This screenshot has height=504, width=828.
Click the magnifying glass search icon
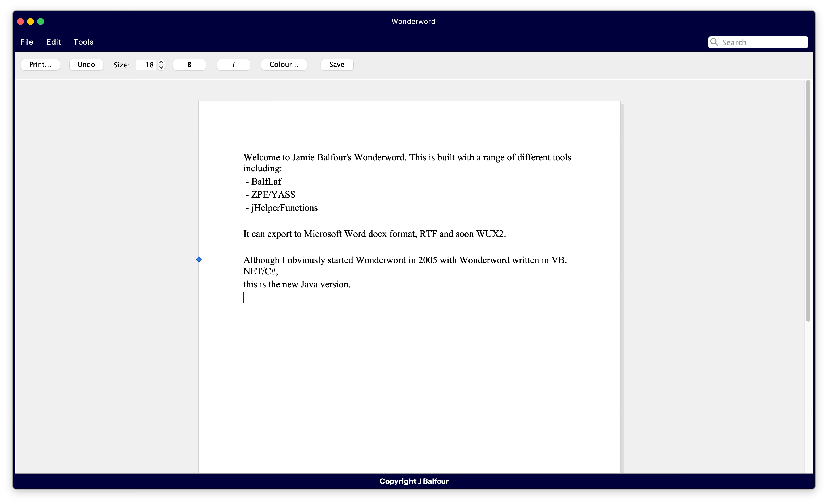tap(715, 42)
